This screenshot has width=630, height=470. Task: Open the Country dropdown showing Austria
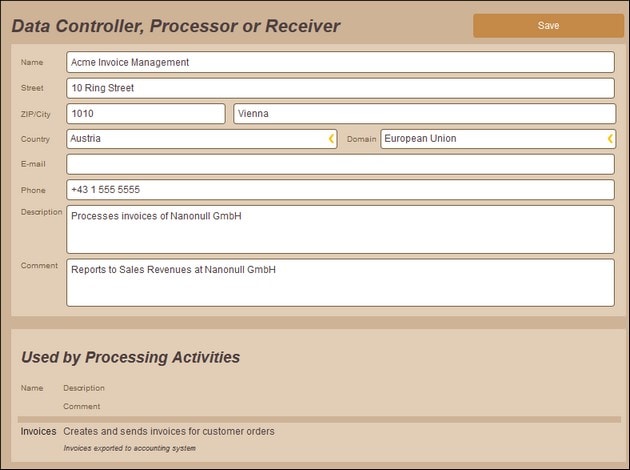coord(202,139)
